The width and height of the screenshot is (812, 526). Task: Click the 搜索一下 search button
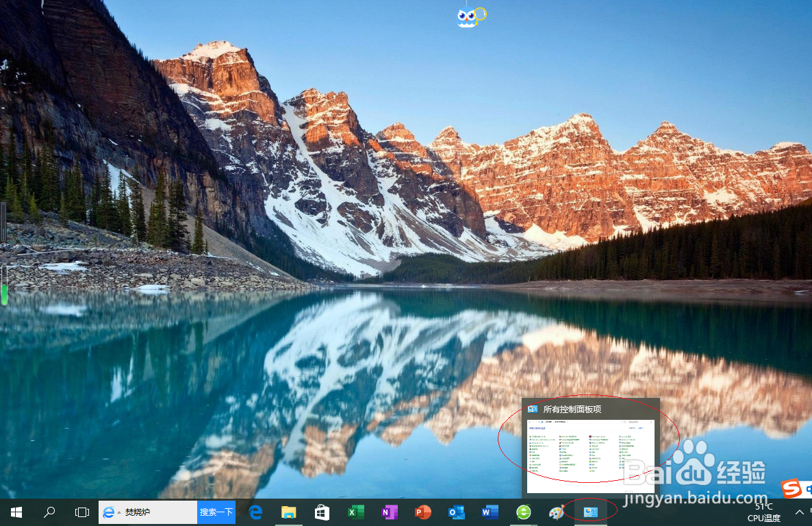pyautogui.click(x=216, y=512)
